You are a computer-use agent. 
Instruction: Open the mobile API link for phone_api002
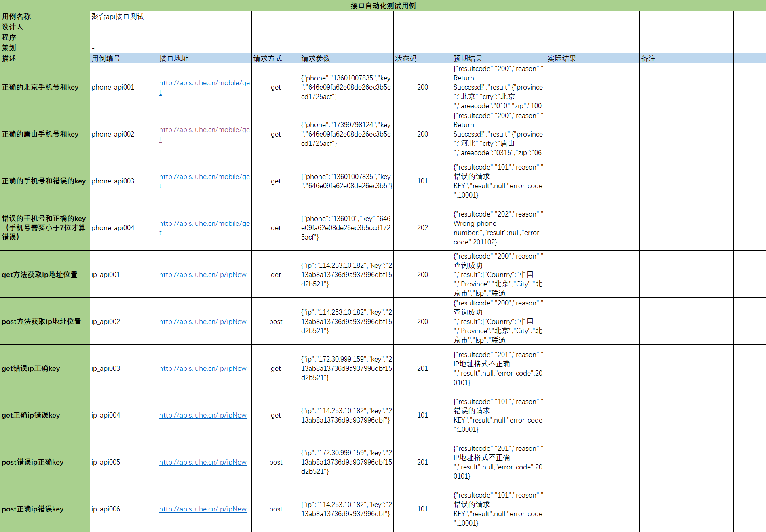[x=204, y=130]
